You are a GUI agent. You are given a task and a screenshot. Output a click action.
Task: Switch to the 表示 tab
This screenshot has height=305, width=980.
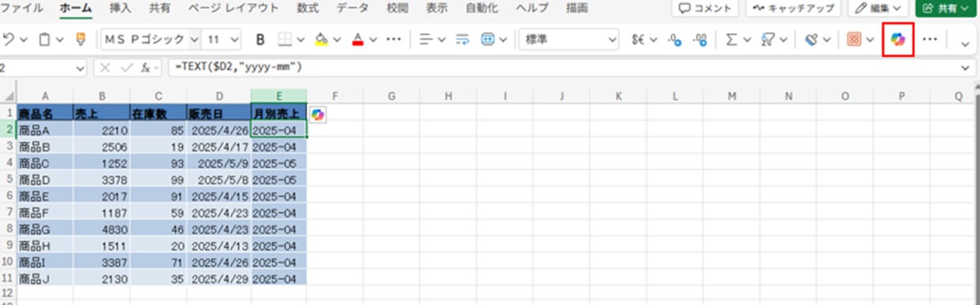click(x=438, y=7)
